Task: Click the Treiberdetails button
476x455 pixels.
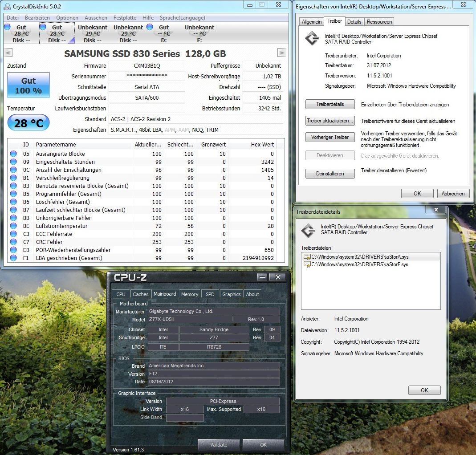Action: (330, 104)
